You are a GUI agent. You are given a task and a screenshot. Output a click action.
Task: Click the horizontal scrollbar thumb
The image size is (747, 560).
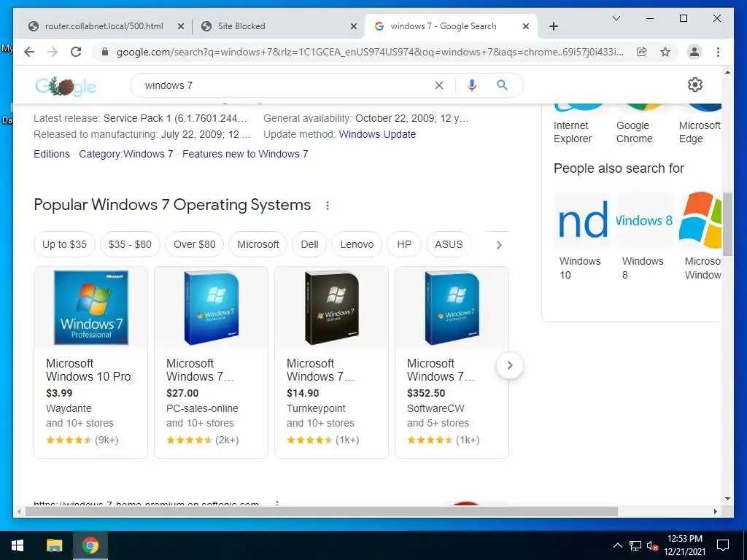[322, 511]
